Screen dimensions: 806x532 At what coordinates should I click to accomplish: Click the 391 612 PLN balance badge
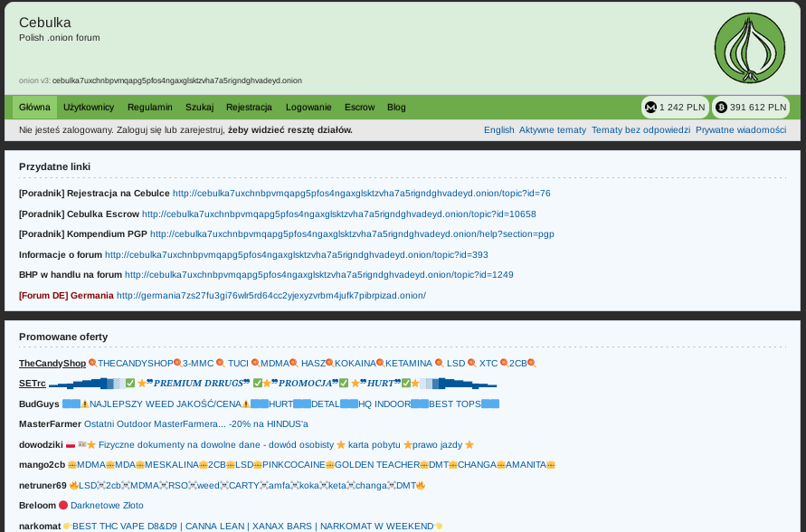(x=751, y=108)
